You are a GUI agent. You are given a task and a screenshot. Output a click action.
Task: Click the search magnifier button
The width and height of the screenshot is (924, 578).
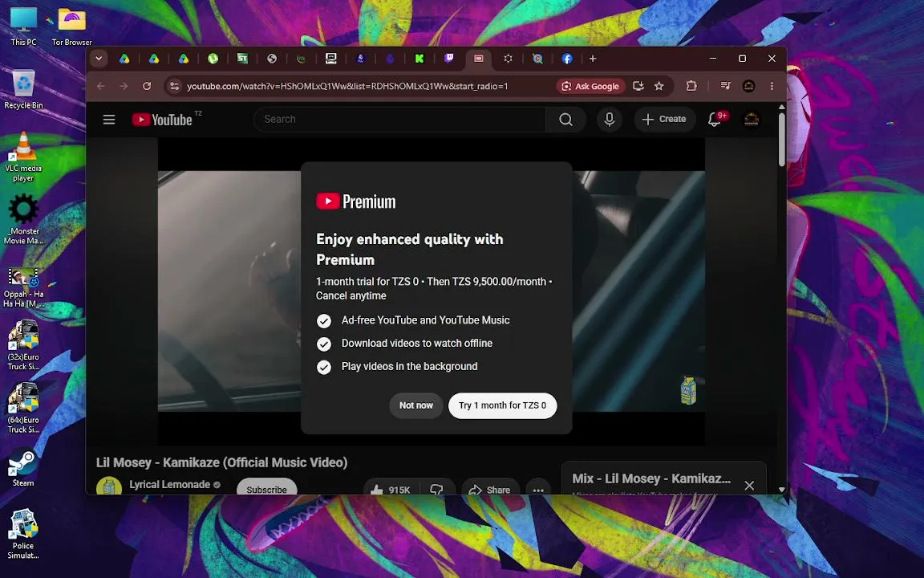click(565, 120)
